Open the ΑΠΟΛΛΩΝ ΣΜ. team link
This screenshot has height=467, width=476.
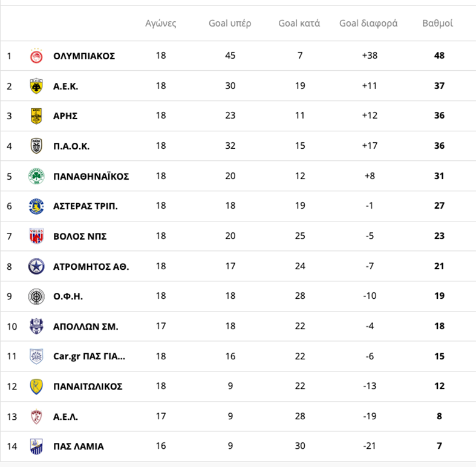(86, 326)
